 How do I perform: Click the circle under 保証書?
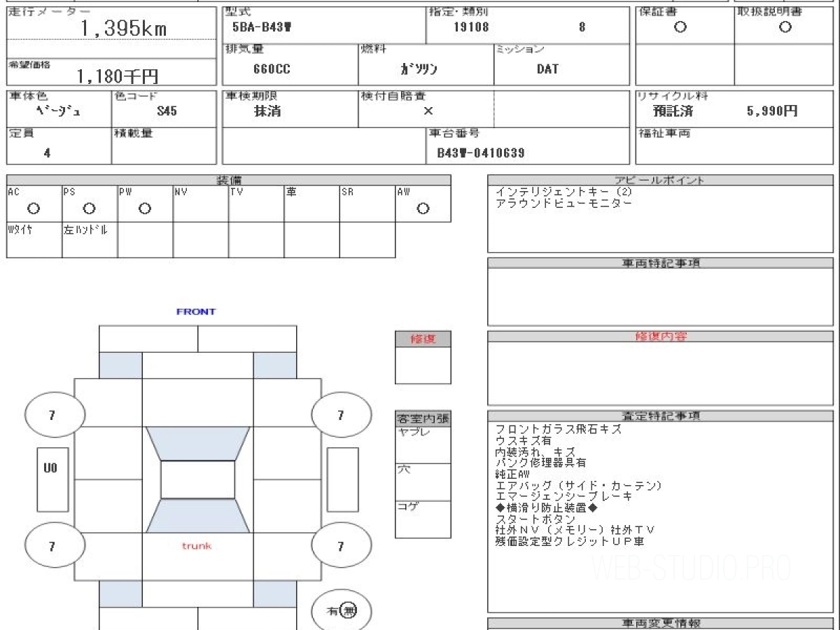tap(680, 27)
